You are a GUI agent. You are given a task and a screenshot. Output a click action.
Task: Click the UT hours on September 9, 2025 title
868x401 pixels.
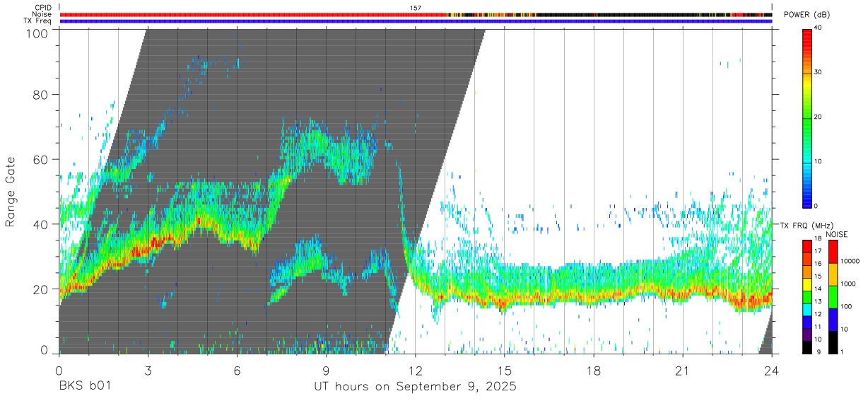click(x=415, y=387)
